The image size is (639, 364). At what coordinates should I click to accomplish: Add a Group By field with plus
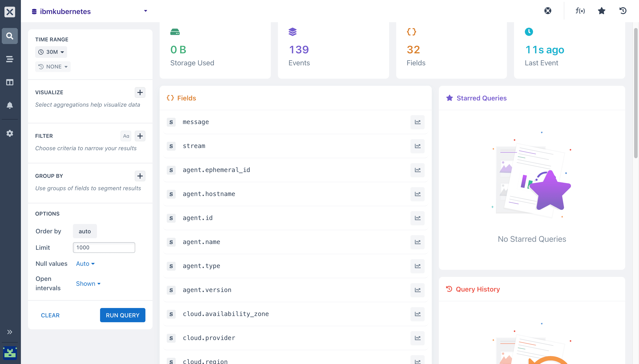[x=140, y=176]
